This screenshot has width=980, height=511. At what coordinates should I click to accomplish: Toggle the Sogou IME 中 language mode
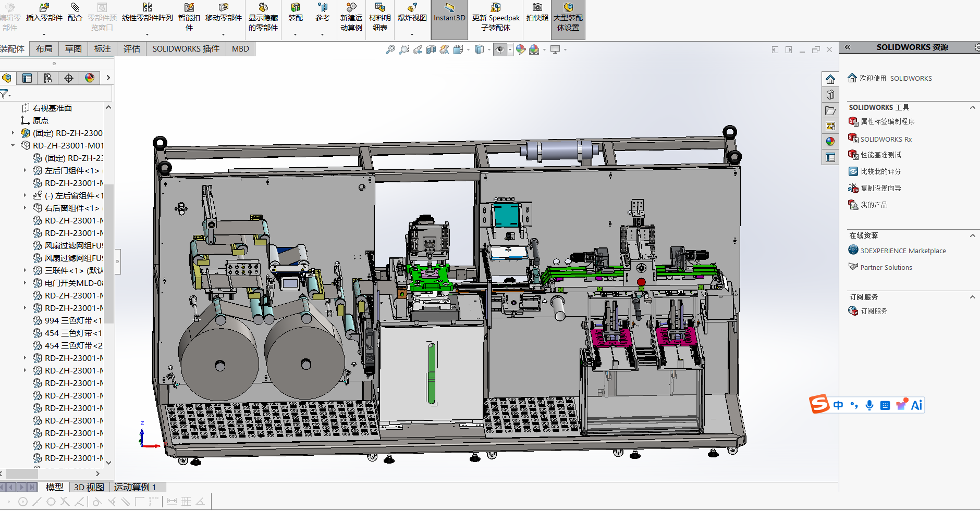click(838, 405)
